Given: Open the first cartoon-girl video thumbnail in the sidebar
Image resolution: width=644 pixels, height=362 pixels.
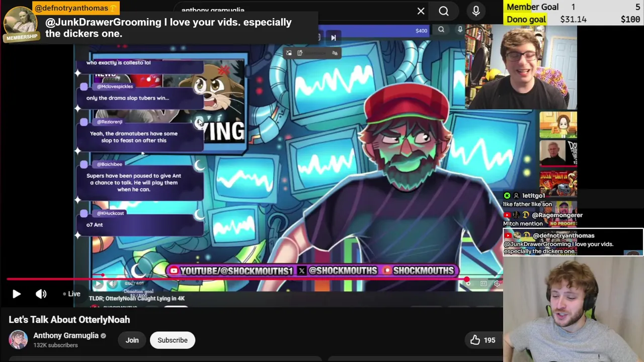Looking at the screenshot, I should (x=558, y=125).
